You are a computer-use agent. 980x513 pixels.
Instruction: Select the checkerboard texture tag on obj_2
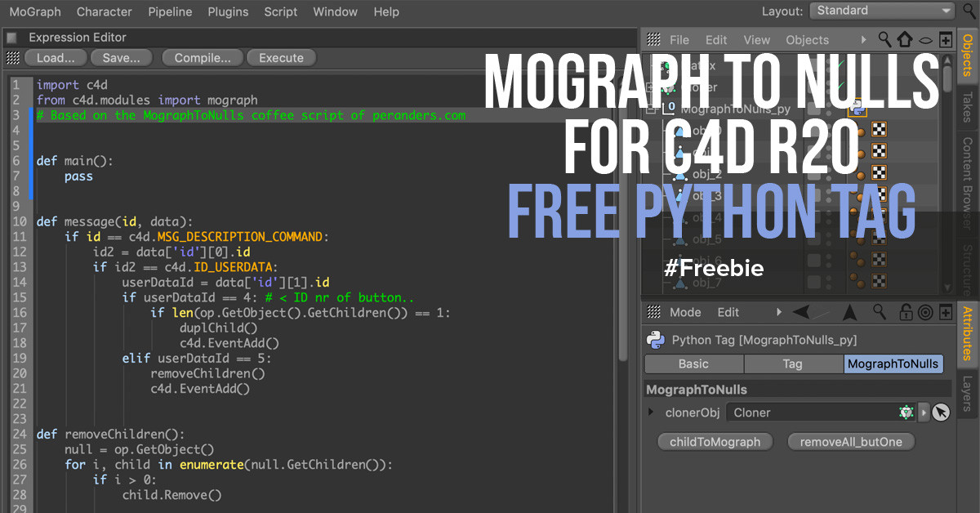879,172
